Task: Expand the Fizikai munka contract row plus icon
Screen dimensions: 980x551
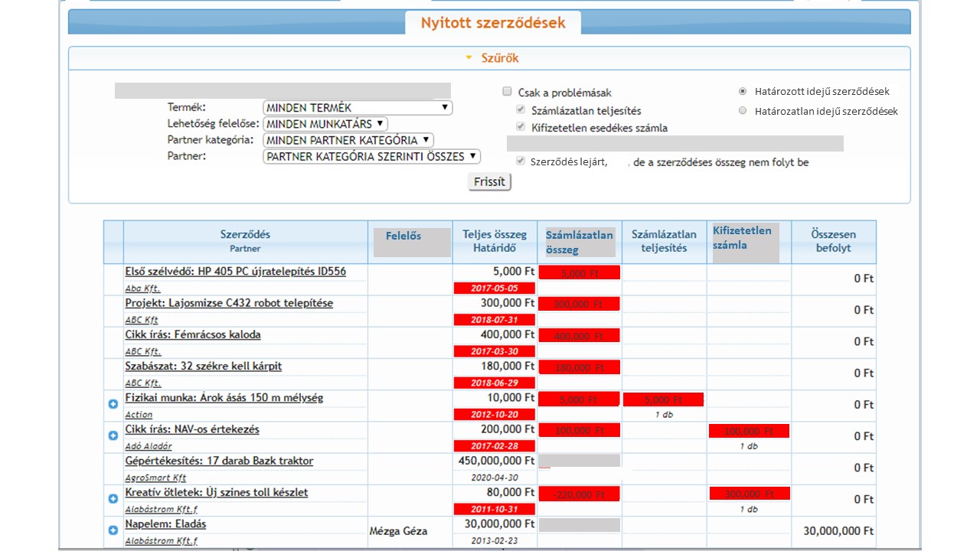Action: tap(113, 404)
